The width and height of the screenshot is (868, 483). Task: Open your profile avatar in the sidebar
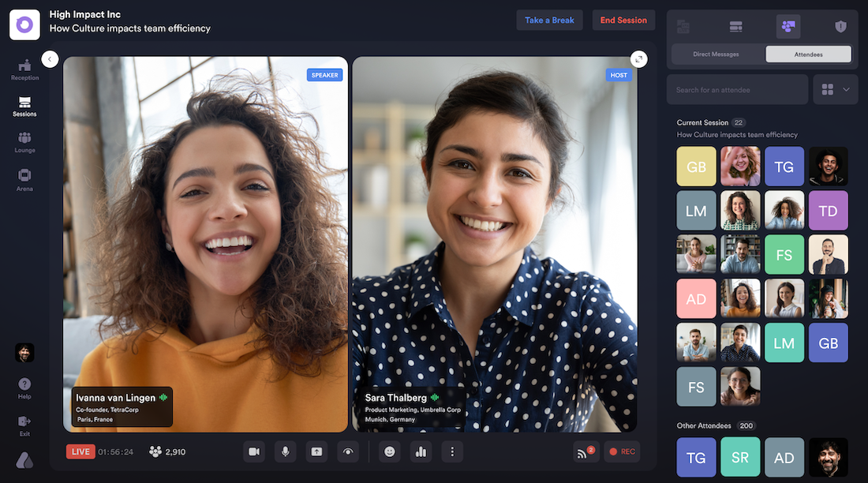coord(24,353)
